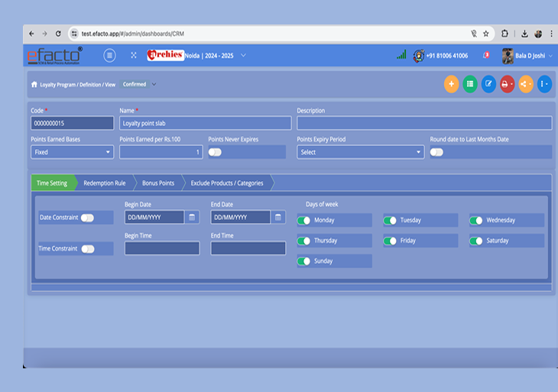558x392 pixels.
Task: Click the support agent icon
Action: coord(419,56)
